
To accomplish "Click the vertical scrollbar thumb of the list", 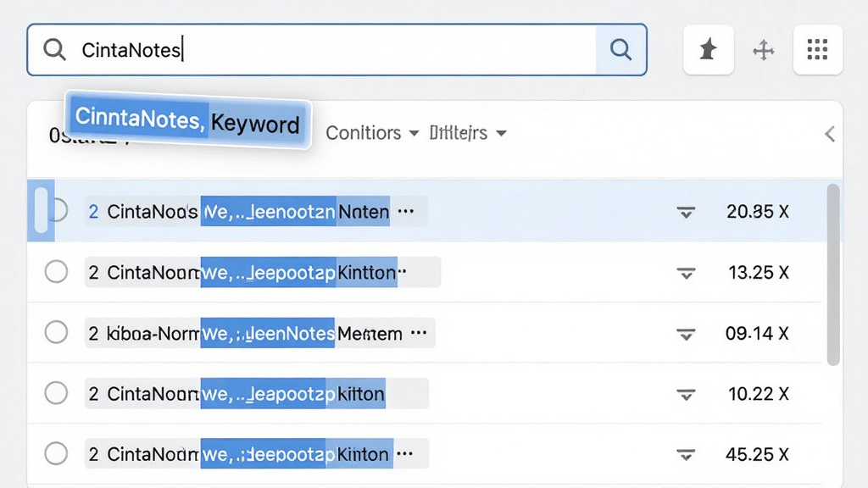I will click(833, 275).
